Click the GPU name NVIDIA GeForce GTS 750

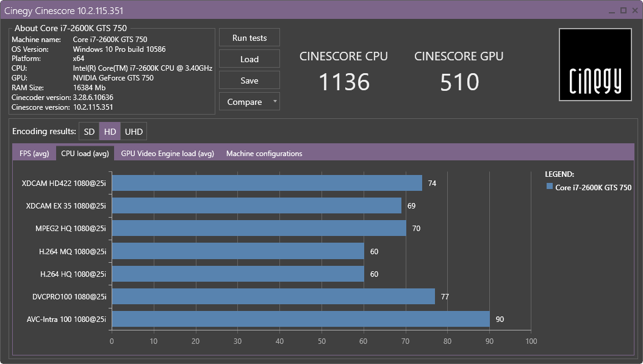point(113,78)
